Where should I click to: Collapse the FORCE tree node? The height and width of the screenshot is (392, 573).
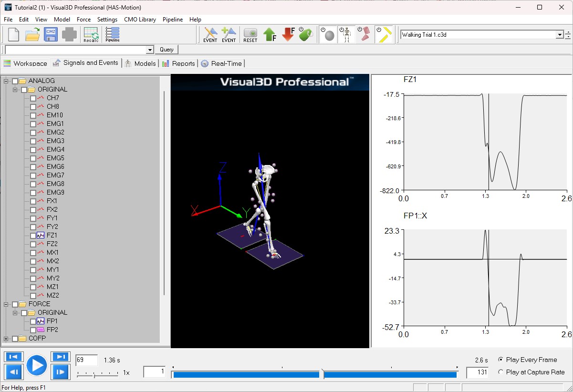6,304
